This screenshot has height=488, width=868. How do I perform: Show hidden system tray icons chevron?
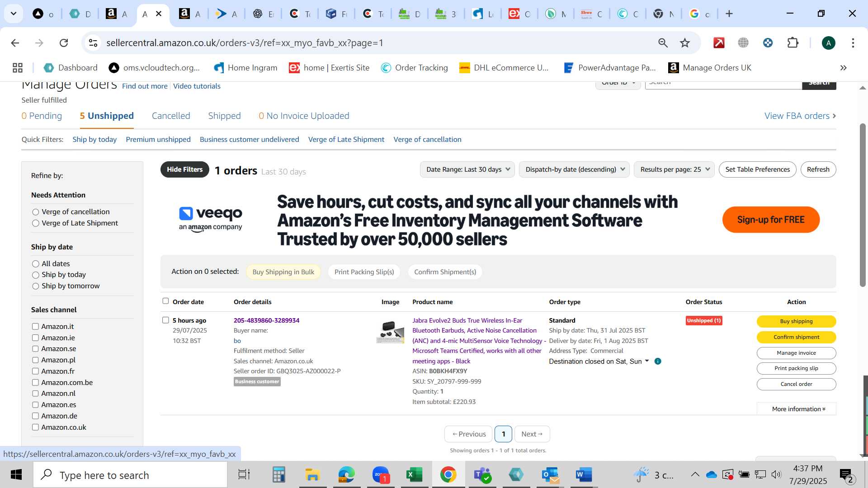pyautogui.click(x=695, y=474)
